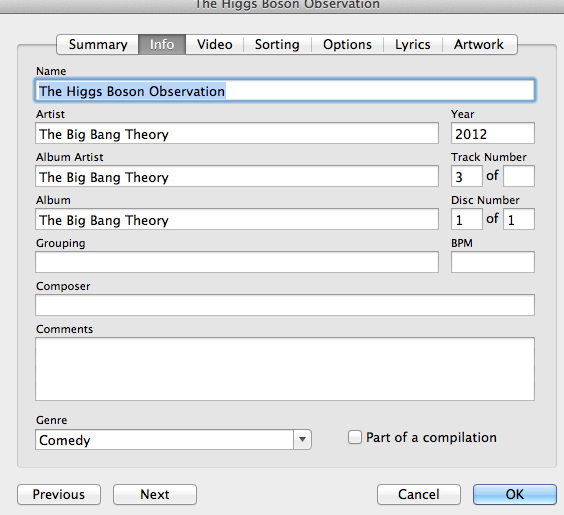The image size is (564, 515).
Task: Advance with the Next button
Action: click(x=155, y=495)
